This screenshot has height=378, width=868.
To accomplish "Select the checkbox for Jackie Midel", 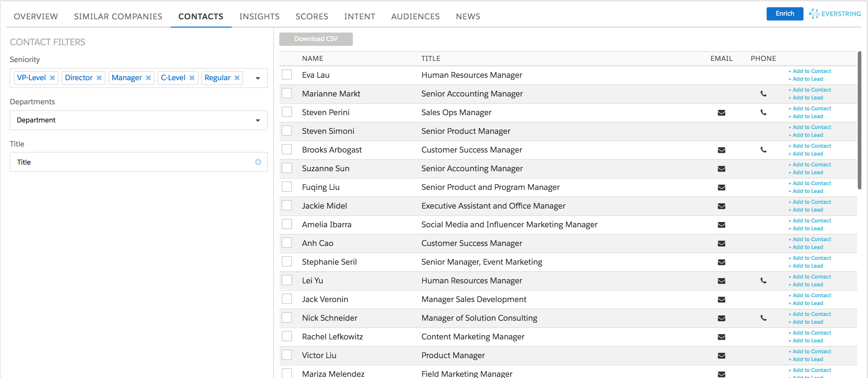I will tap(287, 206).
